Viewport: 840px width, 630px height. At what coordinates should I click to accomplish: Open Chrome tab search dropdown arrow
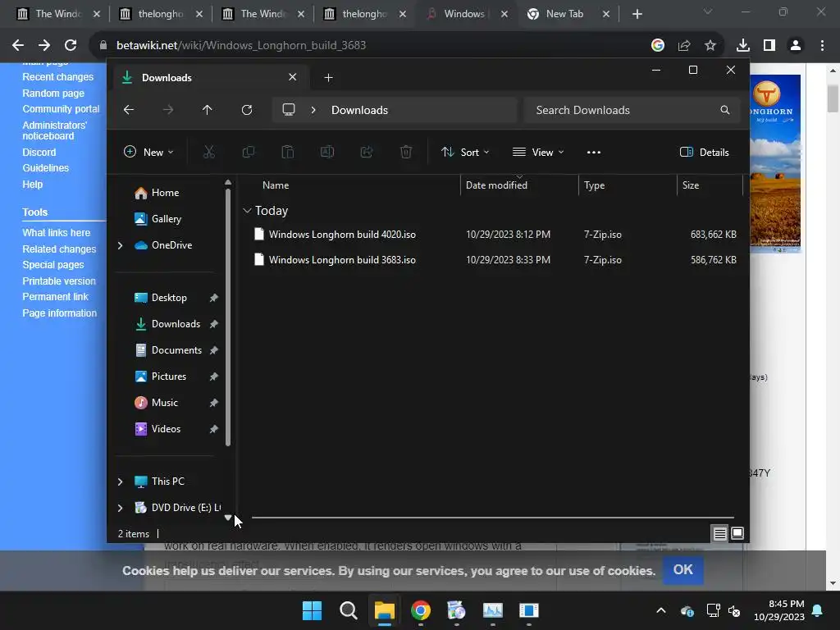(x=708, y=11)
